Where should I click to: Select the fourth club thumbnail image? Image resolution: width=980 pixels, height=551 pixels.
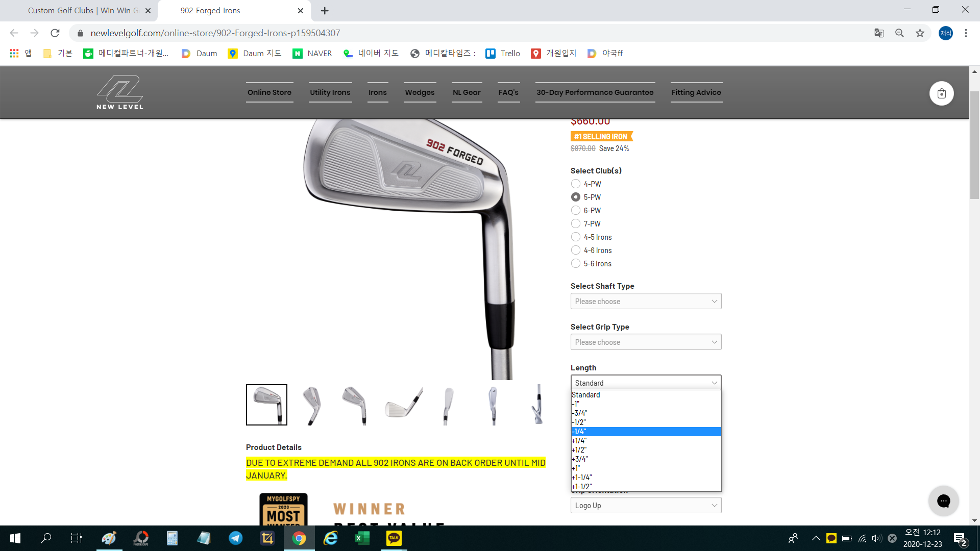(403, 405)
